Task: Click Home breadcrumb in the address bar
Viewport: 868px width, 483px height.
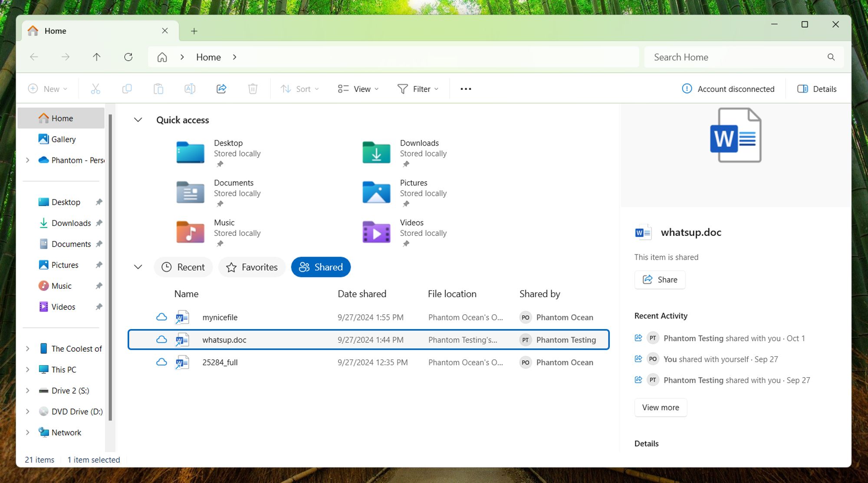Action: [x=208, y=57]
